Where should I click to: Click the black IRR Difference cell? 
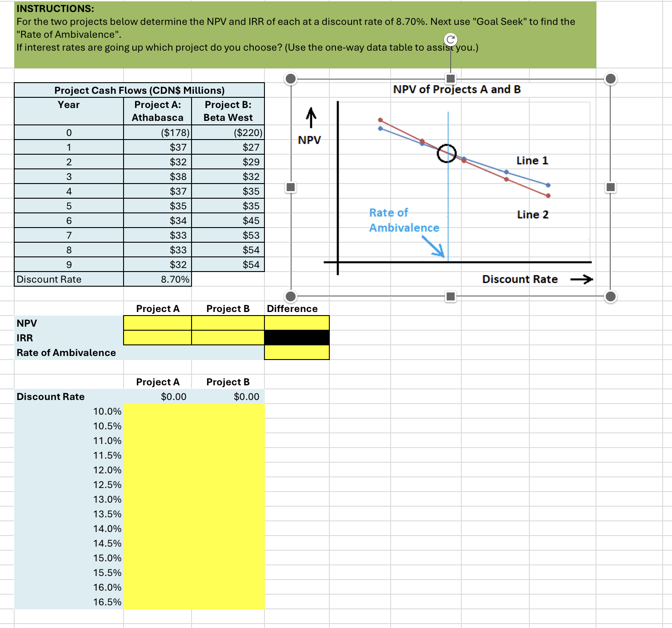[x=296, y=338]
